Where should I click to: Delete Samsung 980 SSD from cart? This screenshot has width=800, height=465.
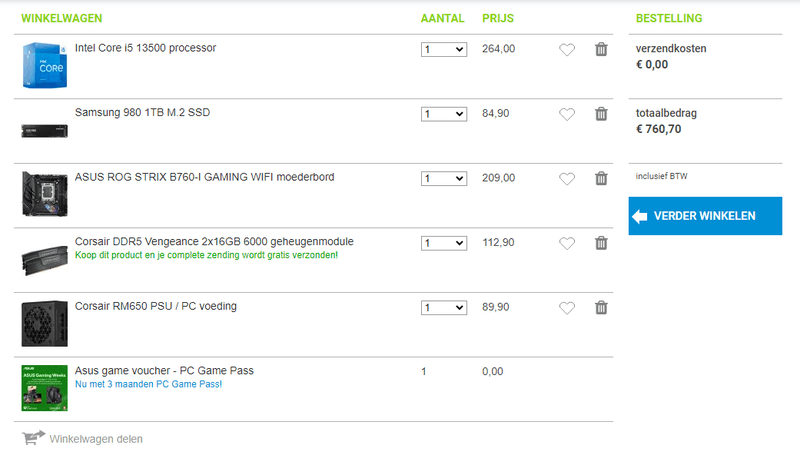coord(601,114)
